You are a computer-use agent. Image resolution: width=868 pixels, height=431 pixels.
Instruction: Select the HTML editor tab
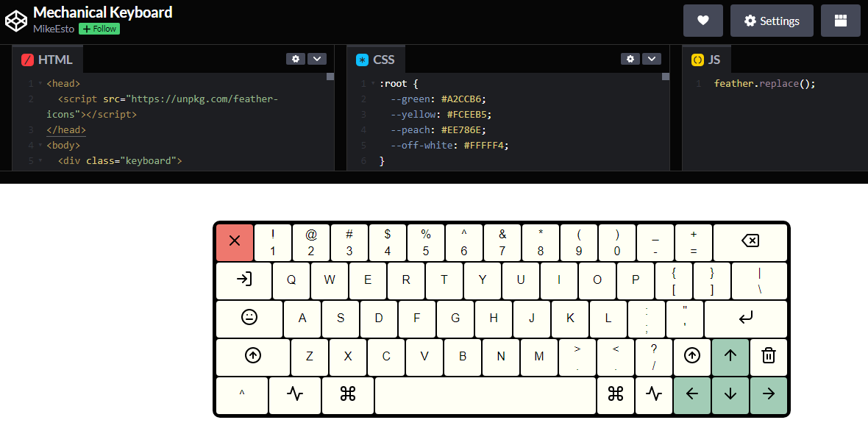tap(47, 60)
